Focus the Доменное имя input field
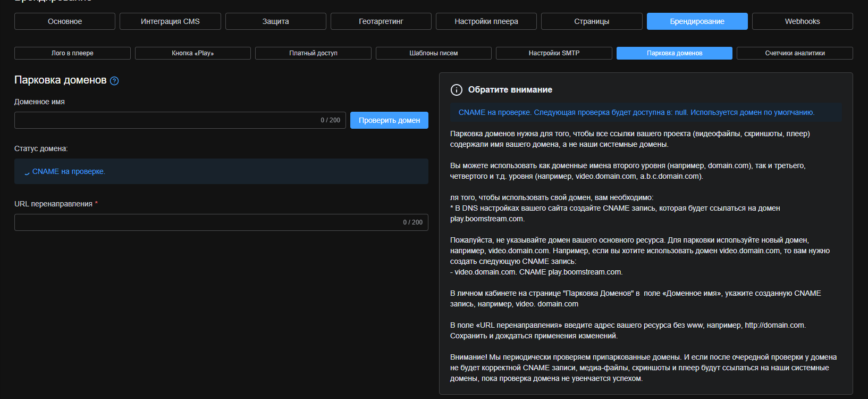 pyautogui.click(x=180, y=120)
